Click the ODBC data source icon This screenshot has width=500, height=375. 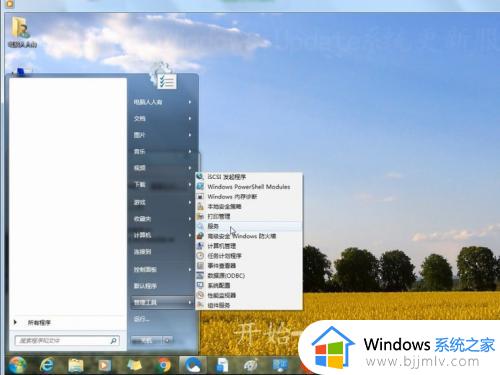point(200,276)
